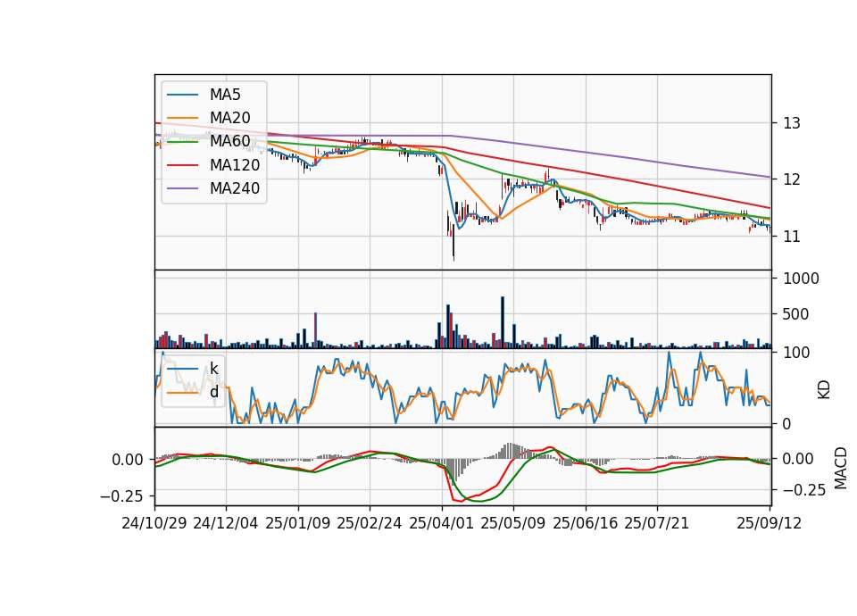Click the 'd' label in KD legend
Viewport: 857px width, 616px height.
213,392
